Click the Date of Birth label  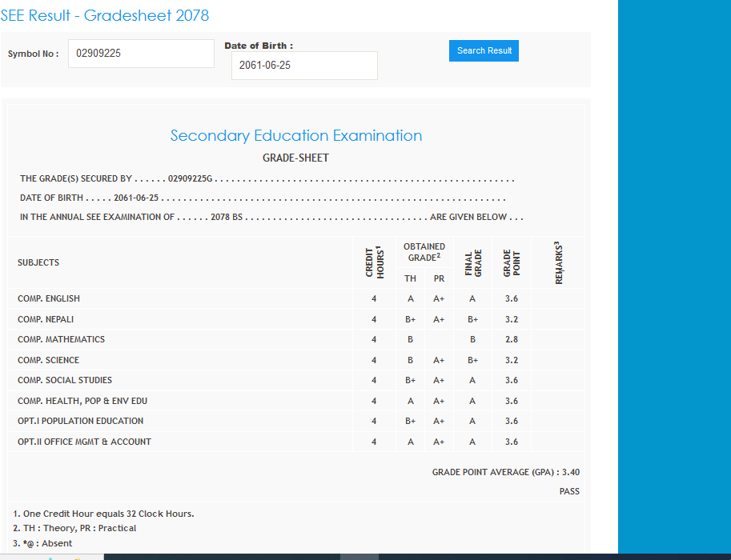pos(259,46)
